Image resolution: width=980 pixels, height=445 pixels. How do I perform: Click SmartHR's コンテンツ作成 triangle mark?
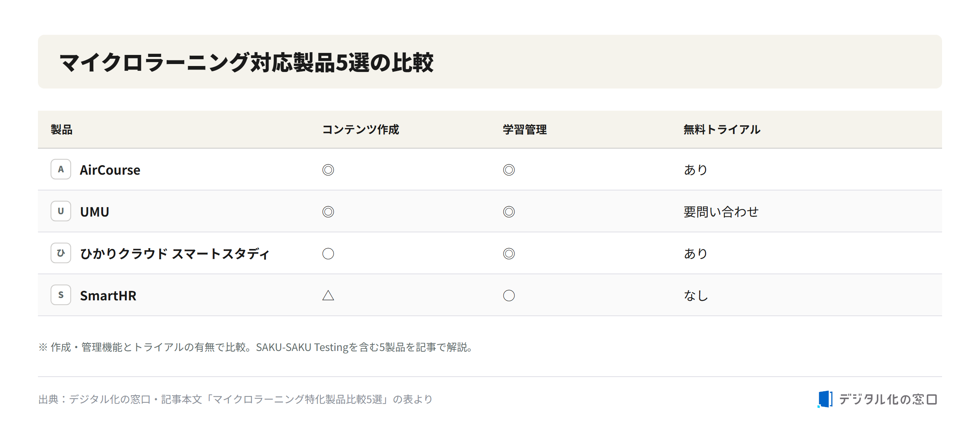328,295
